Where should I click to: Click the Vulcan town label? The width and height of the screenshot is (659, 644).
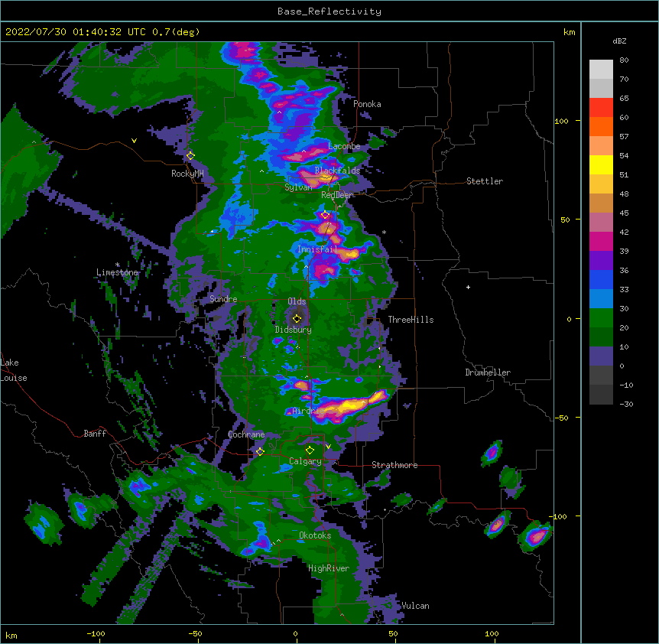415,606
